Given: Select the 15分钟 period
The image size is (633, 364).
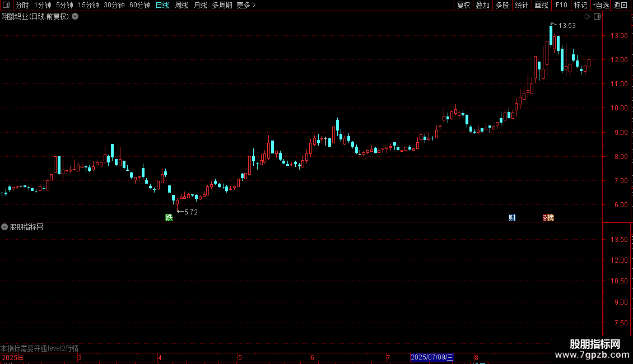Looking at the screenshot, I should [x=89, y=5].
